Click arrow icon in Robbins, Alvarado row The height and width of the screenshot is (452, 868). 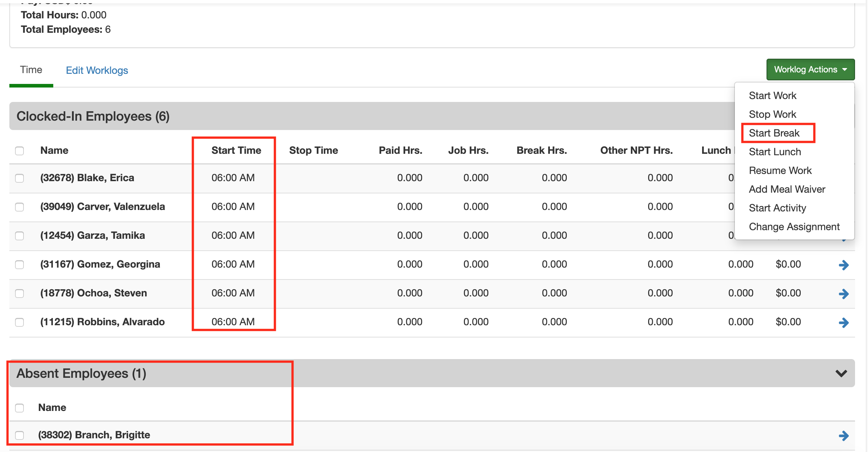(x=843, y=323)
